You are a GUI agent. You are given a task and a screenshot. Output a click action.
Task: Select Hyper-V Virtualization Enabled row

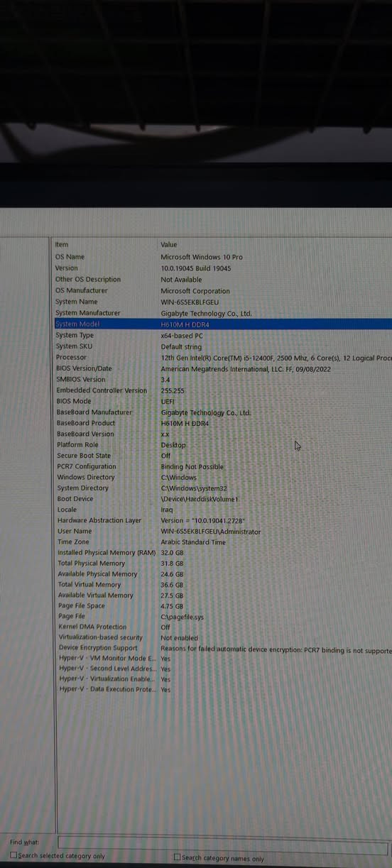pyautogui.click(x=222, y=679)
